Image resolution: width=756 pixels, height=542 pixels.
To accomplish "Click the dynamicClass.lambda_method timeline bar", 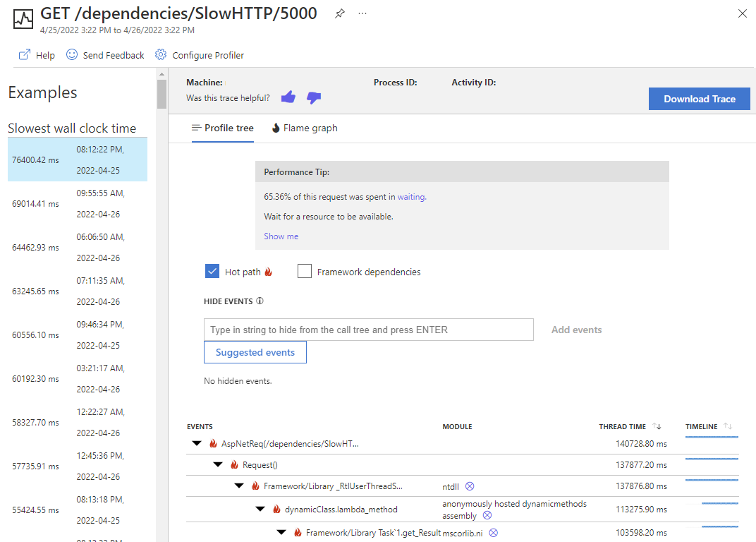I will (x=720, y=503).
